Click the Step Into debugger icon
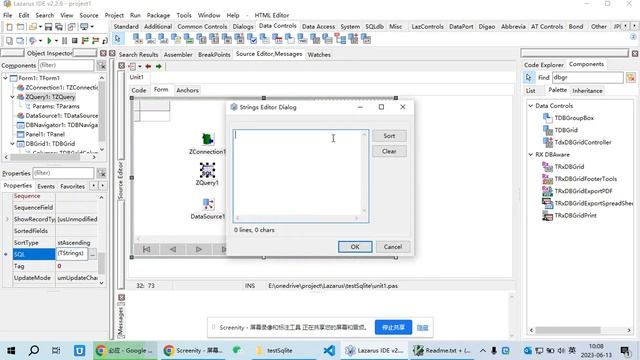The image size is (640, 360). 85,40
